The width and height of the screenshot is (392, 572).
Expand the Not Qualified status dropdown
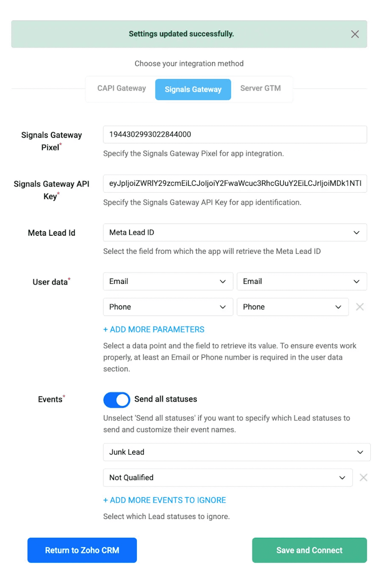click(x=228, y=477)
